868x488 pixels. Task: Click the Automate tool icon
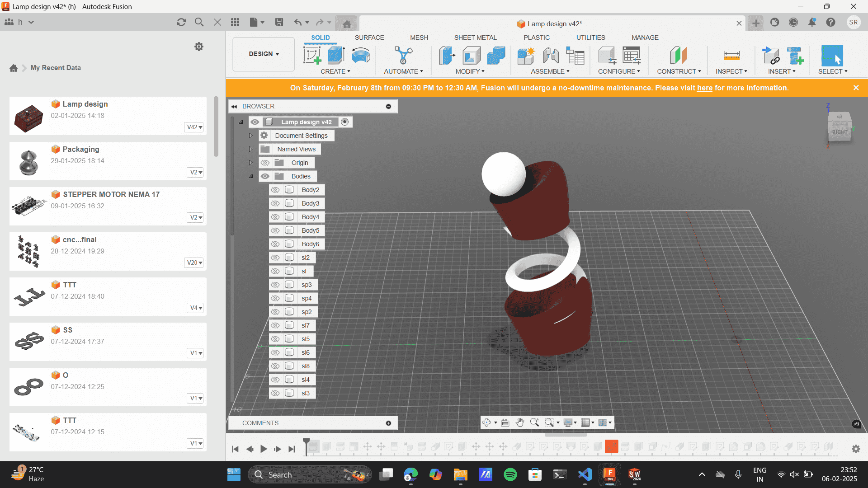[403, 56]
